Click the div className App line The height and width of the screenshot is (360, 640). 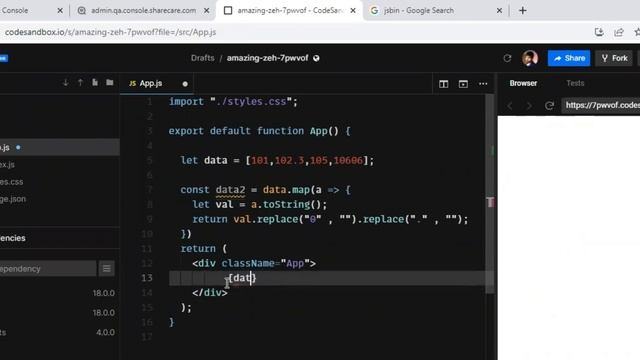(254, 263)
